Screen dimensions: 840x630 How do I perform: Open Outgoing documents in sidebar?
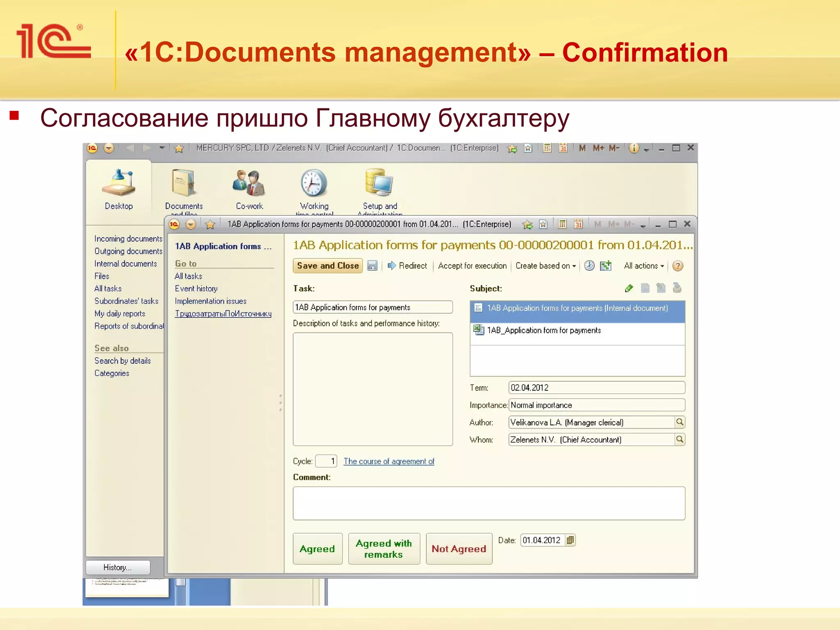point(128,251)
